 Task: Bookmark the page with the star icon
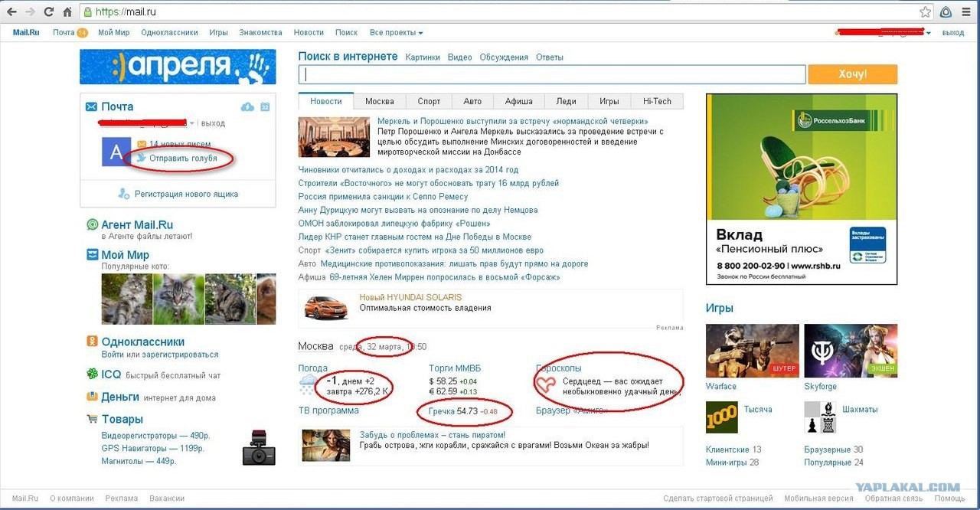click(926, 12)
